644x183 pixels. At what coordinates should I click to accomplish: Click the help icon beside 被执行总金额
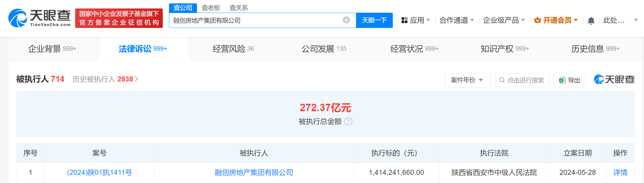point(348,122)
